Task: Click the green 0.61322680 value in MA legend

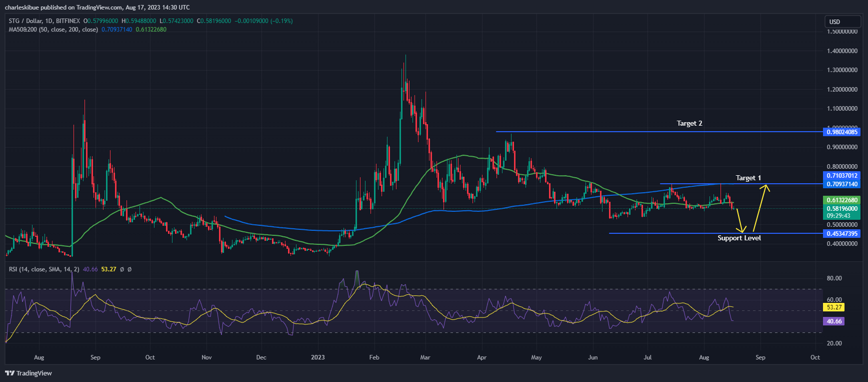Action: pos(151,30)
